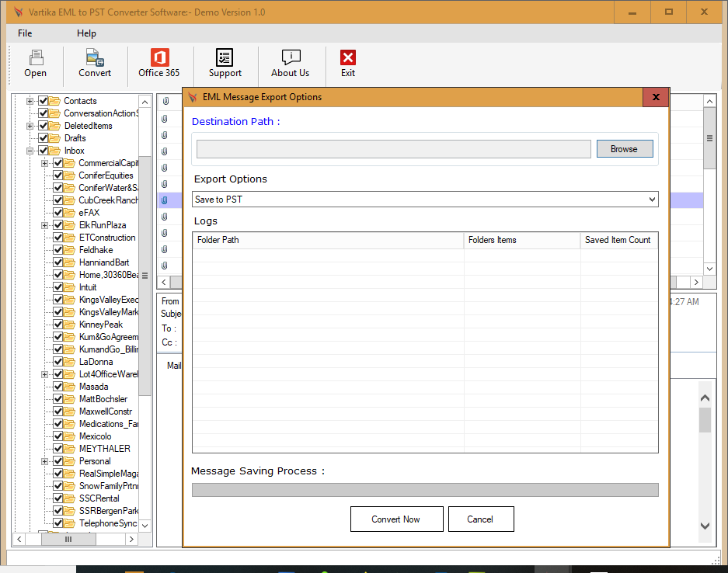
Task: Select the Drafts folder icon
Action: point(55,138)
